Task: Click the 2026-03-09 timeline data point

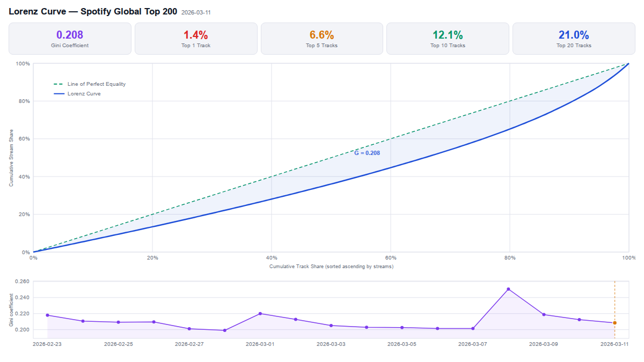Action: 544,314
